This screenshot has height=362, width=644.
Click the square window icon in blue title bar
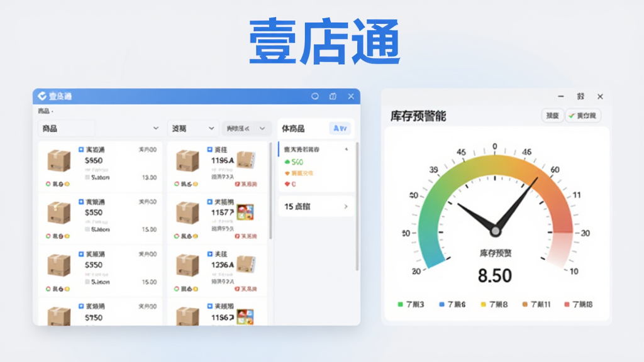click(333, 96)
